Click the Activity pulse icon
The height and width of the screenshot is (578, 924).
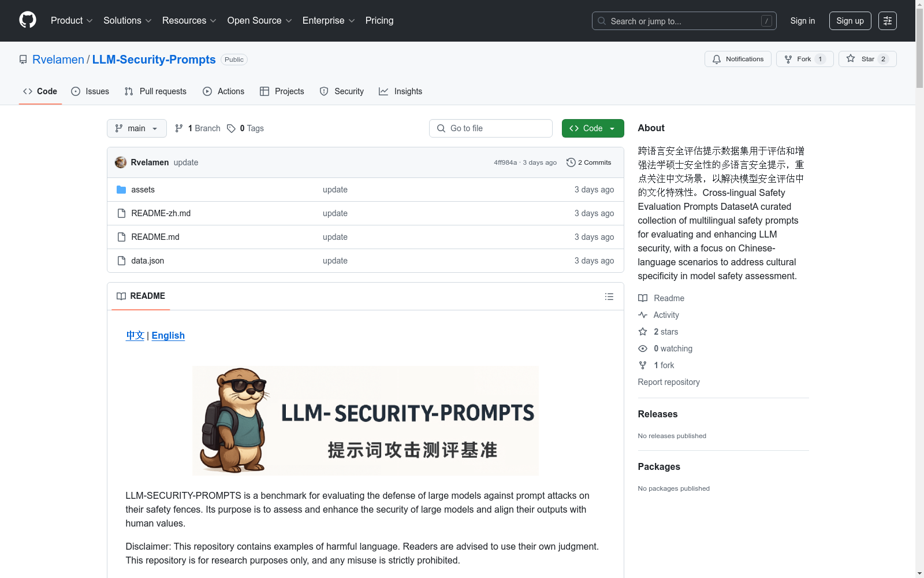(x=643, y=315)
